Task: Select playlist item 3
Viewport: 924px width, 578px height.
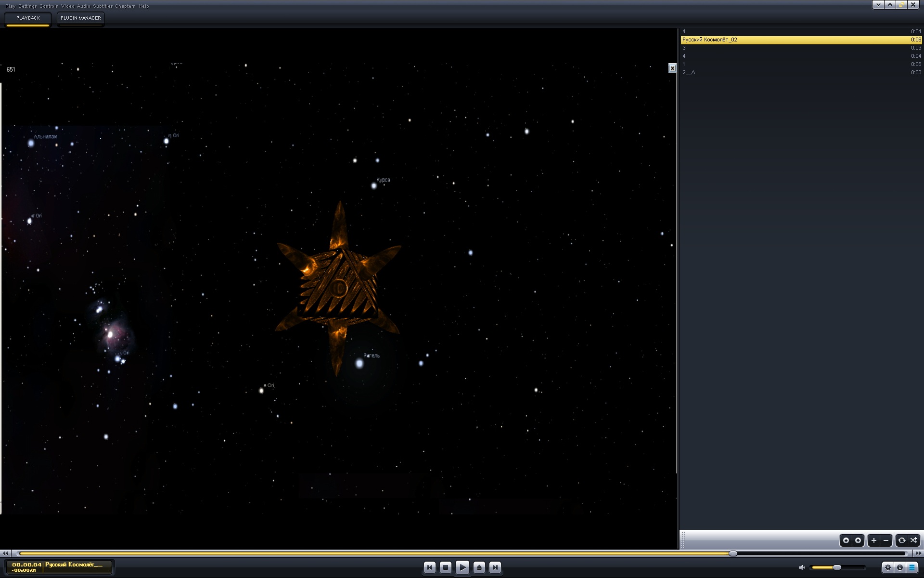Action: coord(801,48)
